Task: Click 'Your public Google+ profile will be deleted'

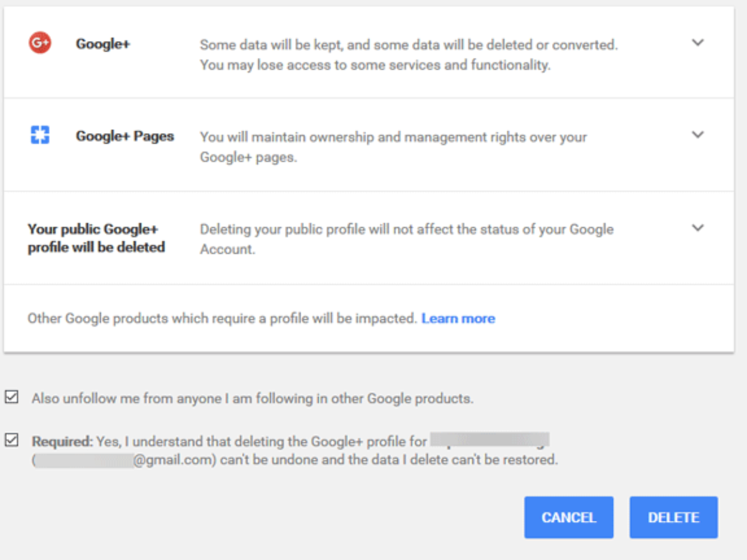Action: coord(96,238)
